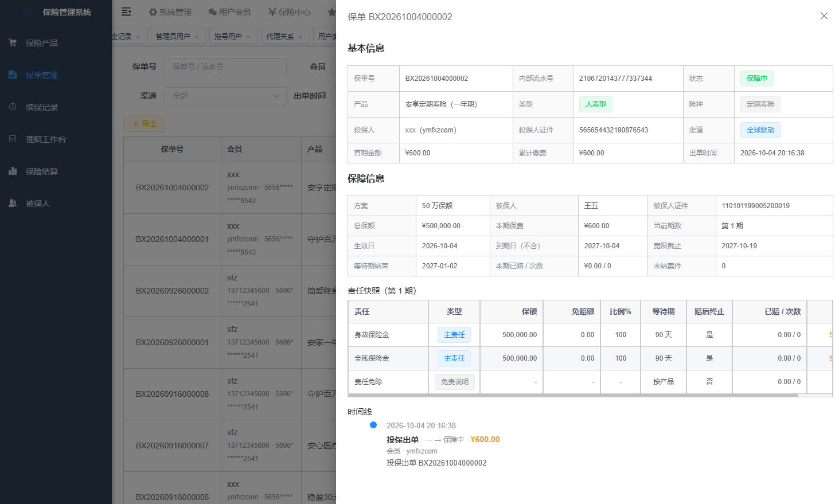The width and height of the screenshot is (835, 504).
Task: Expand the 渠道 dropdown showing 全部
Action: click(225, 96)
